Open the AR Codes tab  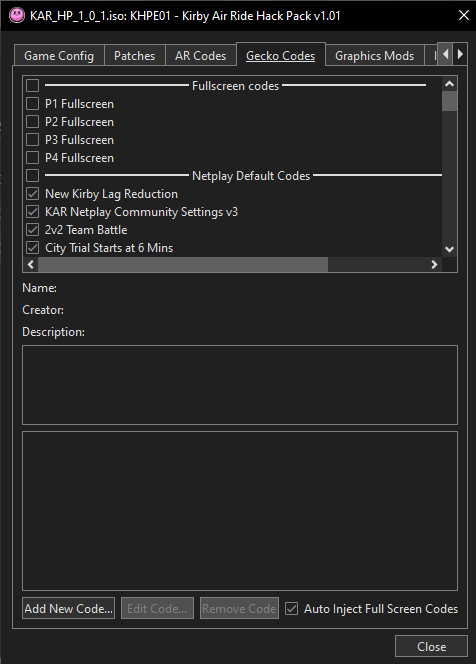[200, 55]
